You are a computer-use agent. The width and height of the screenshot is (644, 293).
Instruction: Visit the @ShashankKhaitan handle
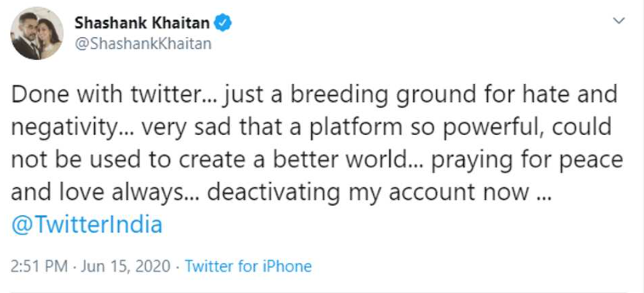(143, 44)
